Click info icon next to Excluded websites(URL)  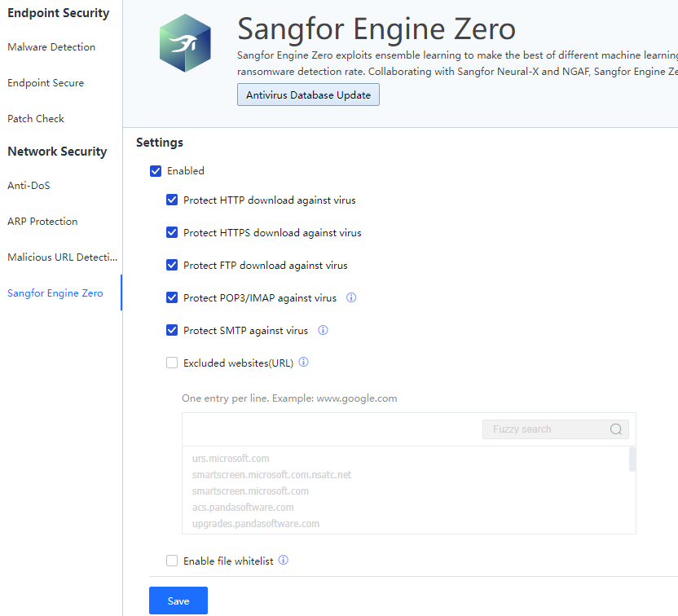point(304,363)
